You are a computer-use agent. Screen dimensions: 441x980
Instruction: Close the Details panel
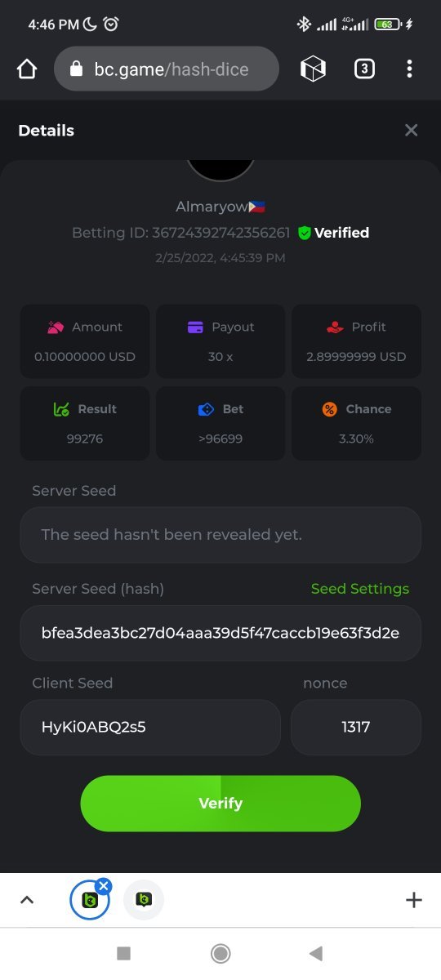tap(412, 130)
